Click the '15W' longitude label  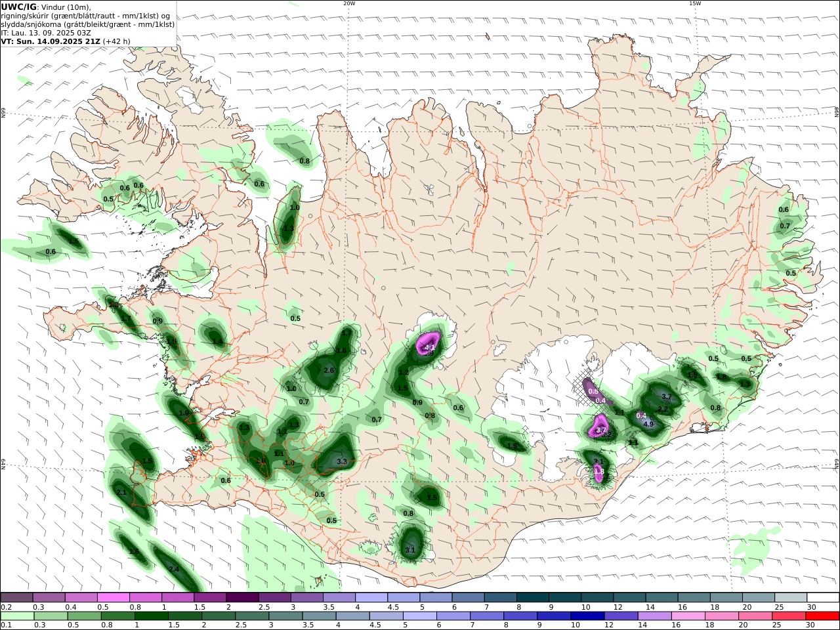[x=694, y=3]
